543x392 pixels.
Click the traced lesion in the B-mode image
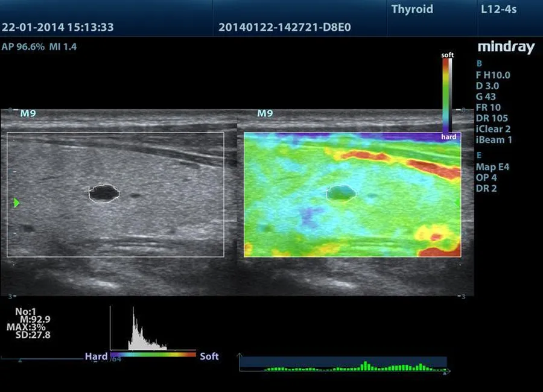pyautogui.click(x=105, y=193)
